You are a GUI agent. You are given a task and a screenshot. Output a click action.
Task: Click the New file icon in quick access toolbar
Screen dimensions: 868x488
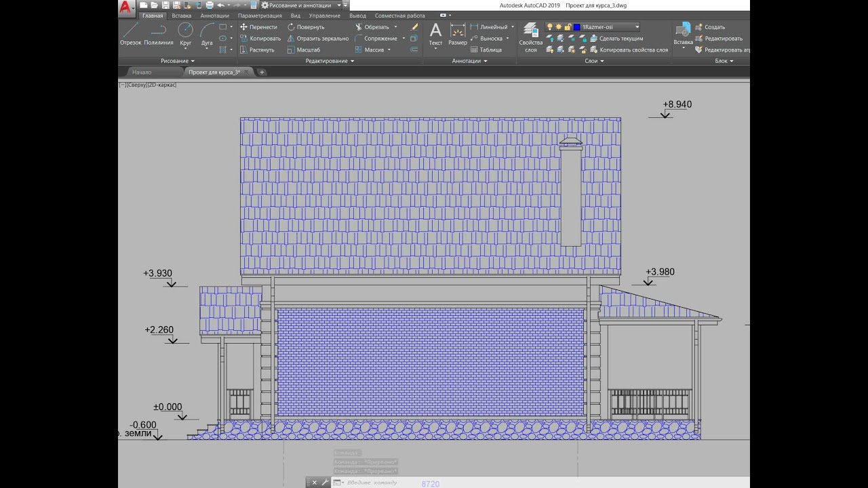pyautogui.click(x=144, y=5)
